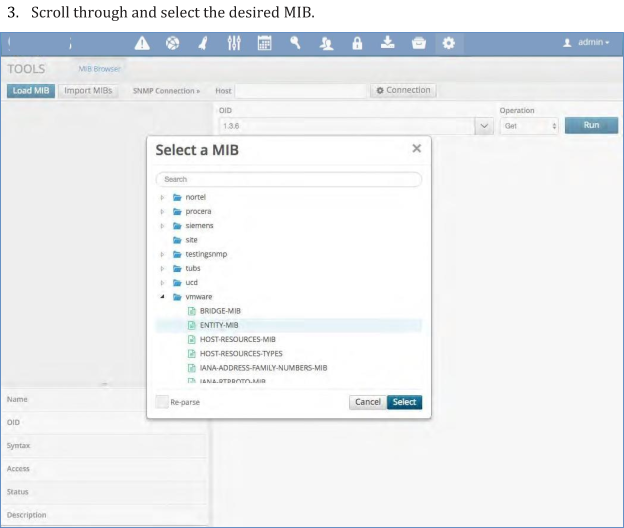Click the sliders/equalizer icon in navbar

234,43
